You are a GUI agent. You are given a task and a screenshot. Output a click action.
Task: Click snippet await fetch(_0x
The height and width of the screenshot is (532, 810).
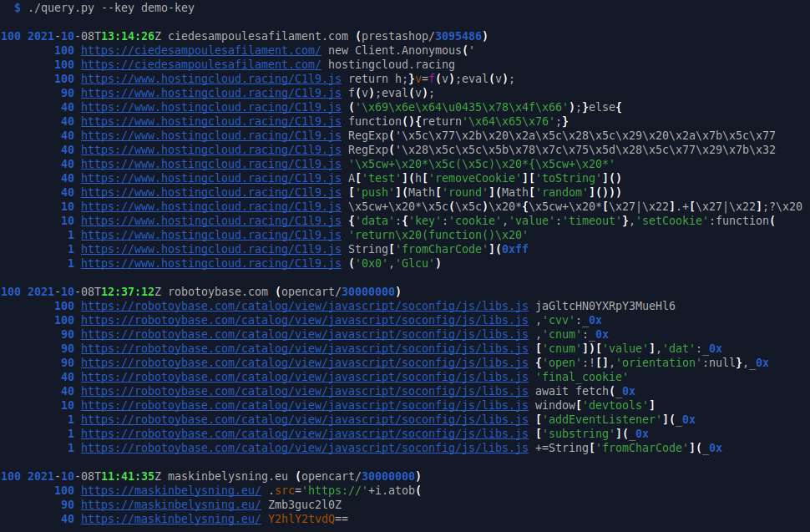[585, 392]
